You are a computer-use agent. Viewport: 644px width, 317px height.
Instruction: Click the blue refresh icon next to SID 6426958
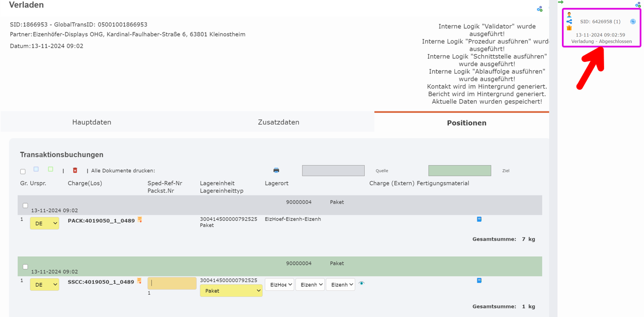(x=632, y=21)
